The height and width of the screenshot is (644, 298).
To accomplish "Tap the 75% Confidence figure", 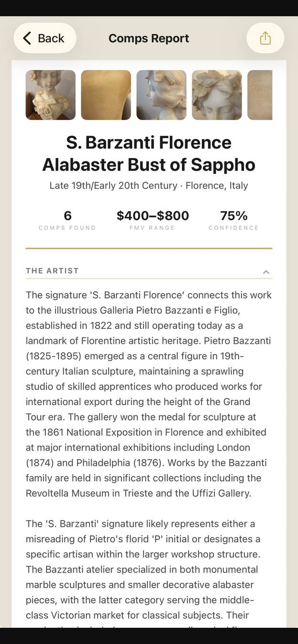I will pyautogui.click(x=234, y=216).
